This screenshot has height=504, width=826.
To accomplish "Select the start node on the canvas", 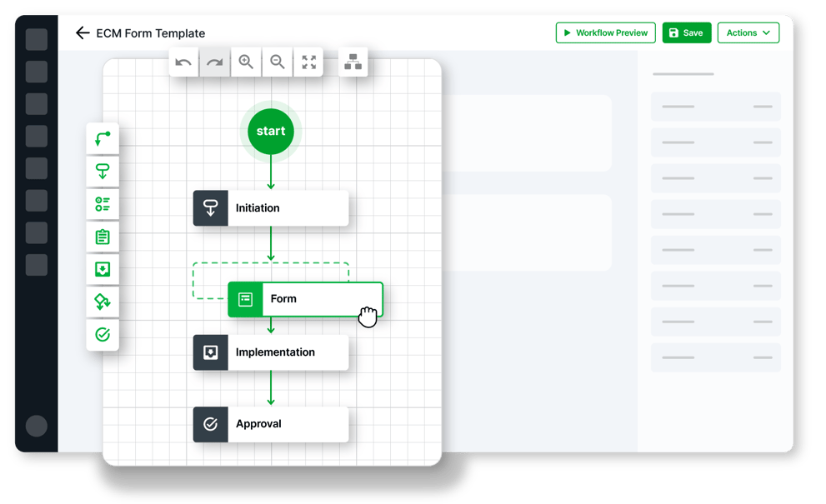I will tap(270, 131).
